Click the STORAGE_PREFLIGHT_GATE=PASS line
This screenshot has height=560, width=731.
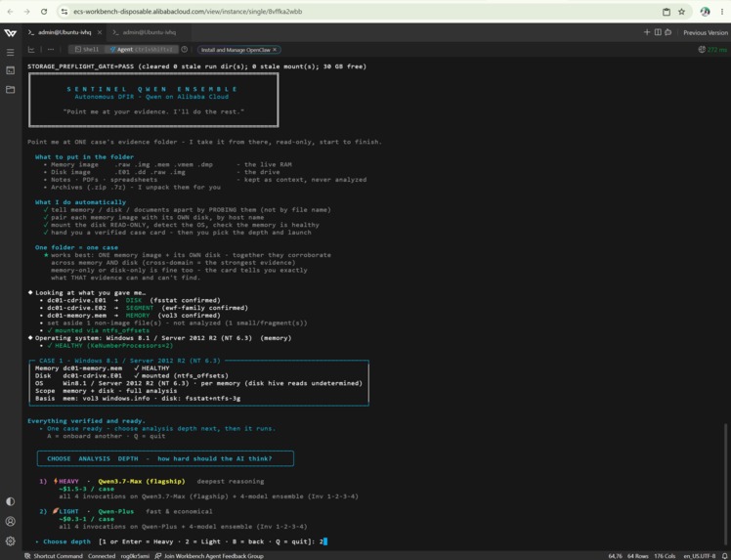tap(196, 66)
